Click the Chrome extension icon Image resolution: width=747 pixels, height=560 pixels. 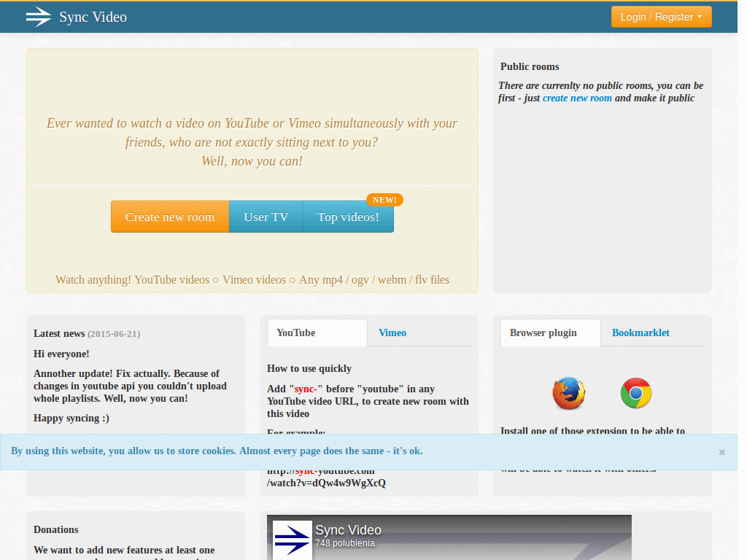pos(636,393)
